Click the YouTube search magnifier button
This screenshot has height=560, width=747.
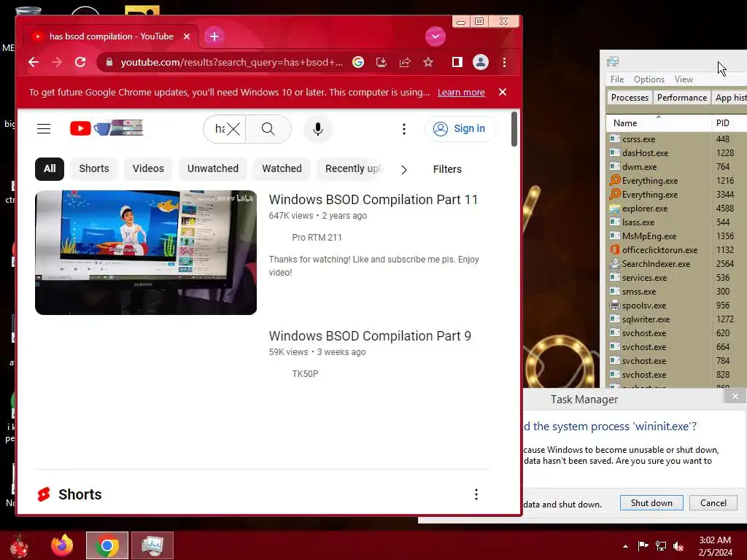(268, 128)
